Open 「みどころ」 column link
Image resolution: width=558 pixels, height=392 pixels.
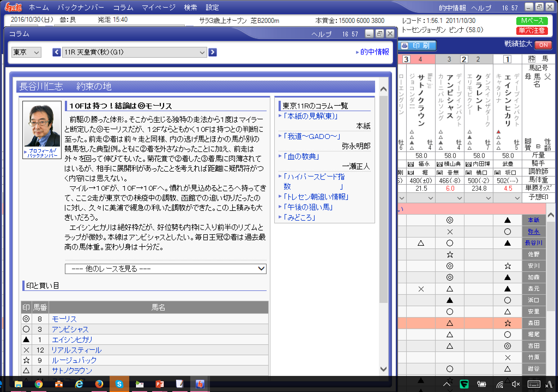[x=299, y=218]
